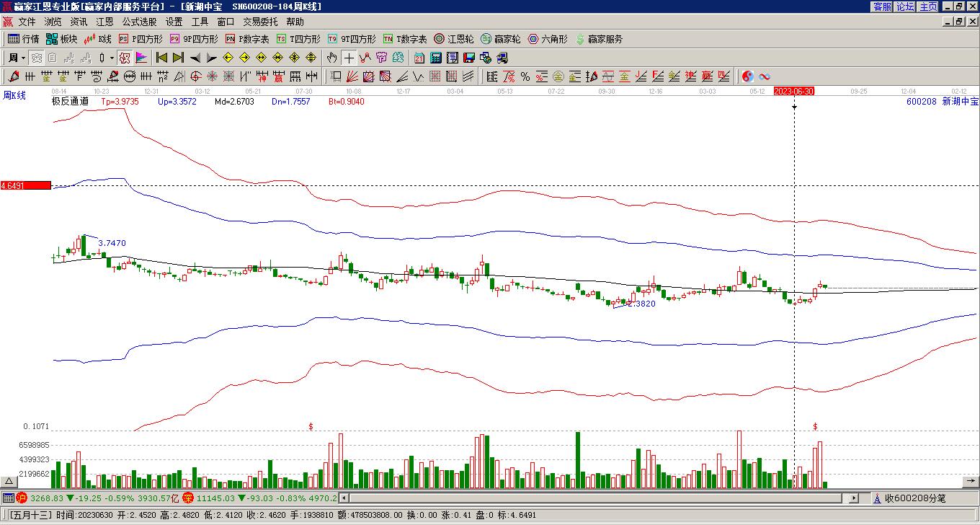Viewport: 980px width, 525px height.
Task: Click the 论坛 forum link
Action: coord(905,6)
